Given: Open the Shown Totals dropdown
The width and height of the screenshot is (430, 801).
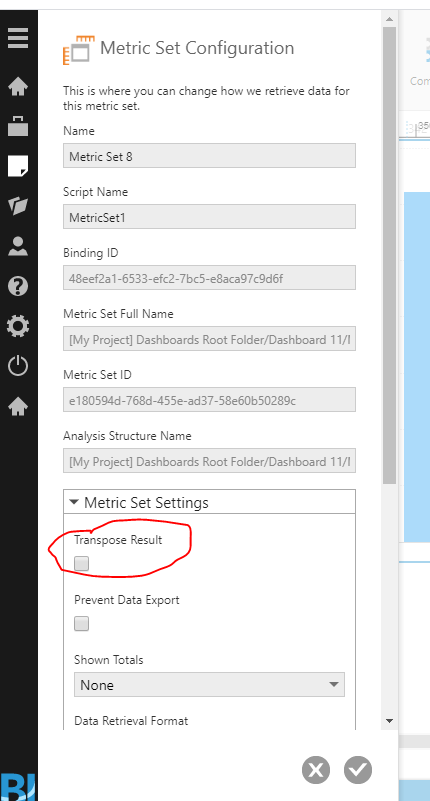Looking at the screenshot, I should [x=209, y=685].
